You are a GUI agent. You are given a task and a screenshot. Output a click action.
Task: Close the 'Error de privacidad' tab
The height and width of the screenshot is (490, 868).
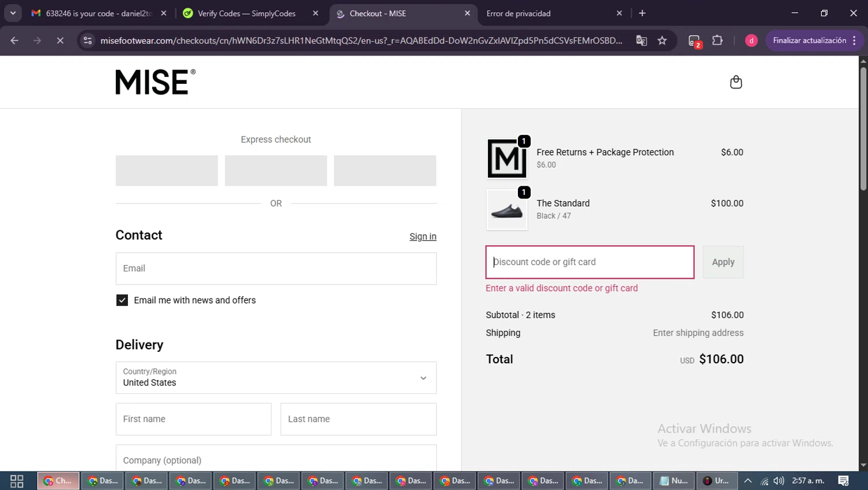[619, 13]
